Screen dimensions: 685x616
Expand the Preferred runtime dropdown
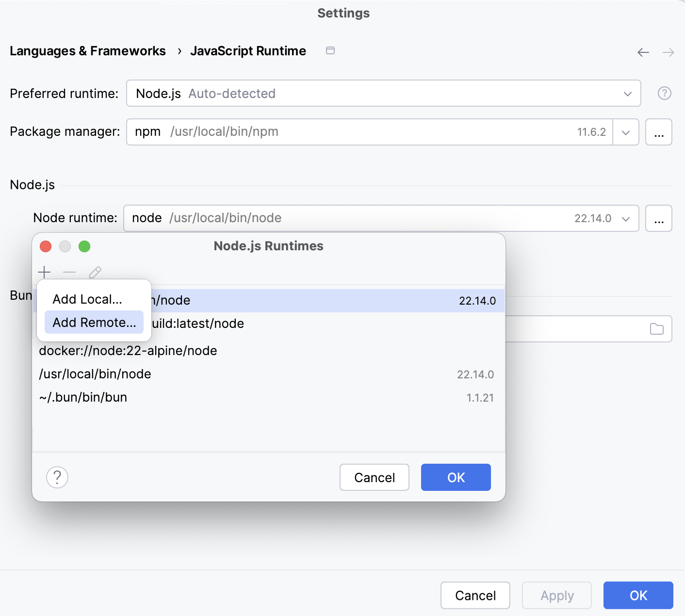[627, 93]
